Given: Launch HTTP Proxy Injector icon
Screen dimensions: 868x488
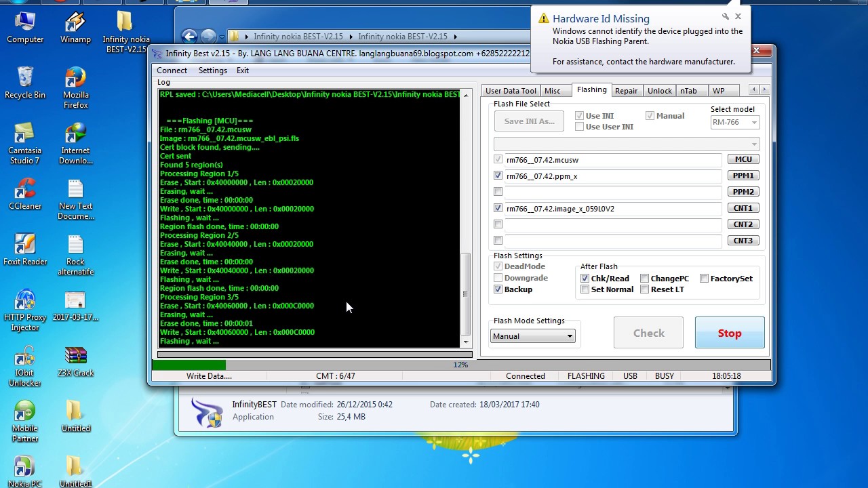Looking at the screenshot, I should pyautogui.click(x=25, y=310).
